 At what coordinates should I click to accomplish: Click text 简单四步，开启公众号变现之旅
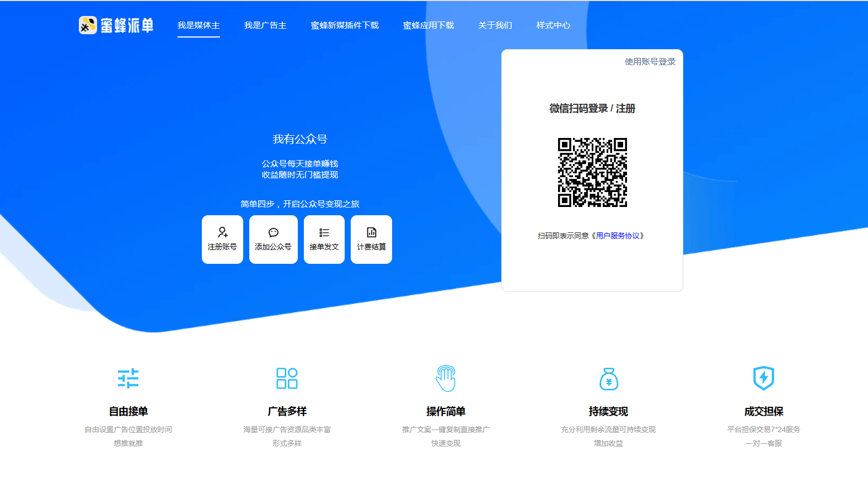click(x=300, y=204)
